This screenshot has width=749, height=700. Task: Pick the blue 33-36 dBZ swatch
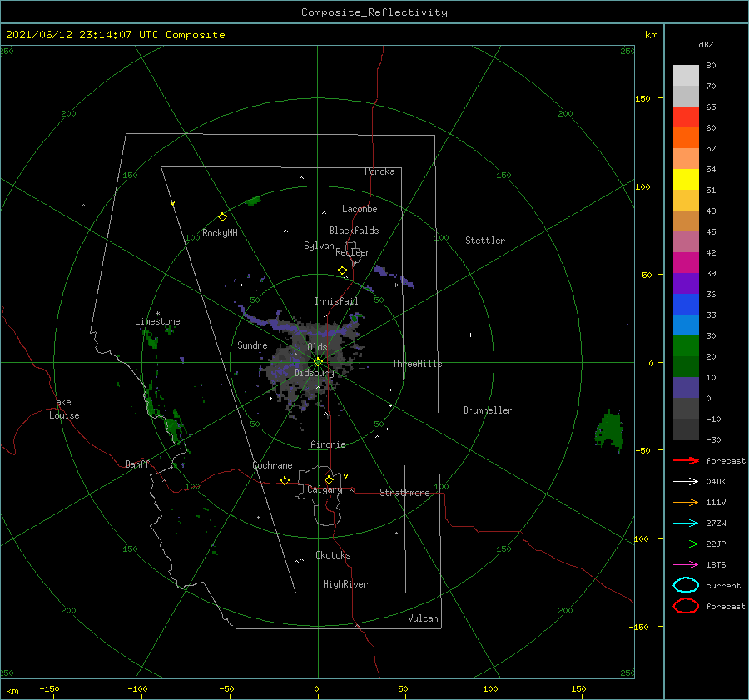(x=686, y=305)
